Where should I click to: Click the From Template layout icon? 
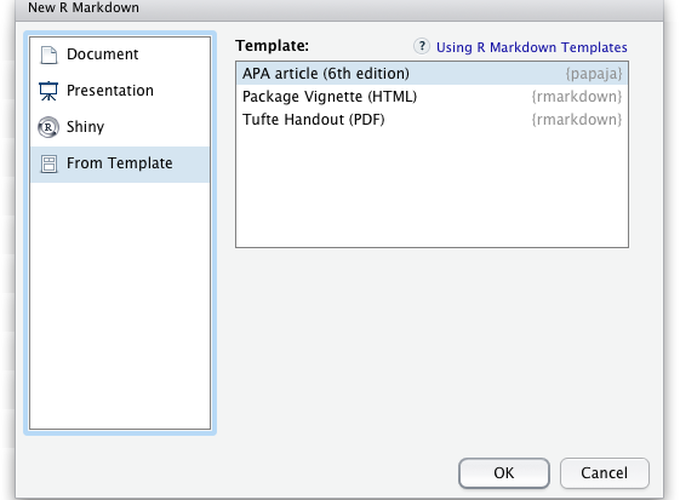[x=48, y=164]
